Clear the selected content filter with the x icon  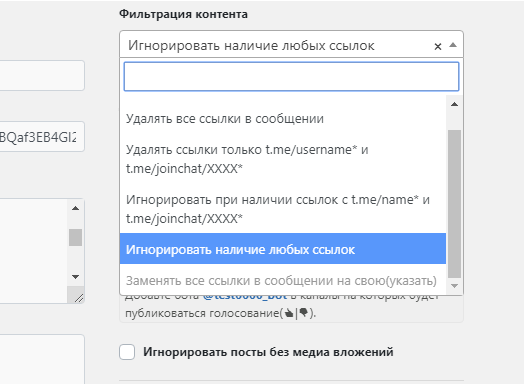click(x=438, y=46)
